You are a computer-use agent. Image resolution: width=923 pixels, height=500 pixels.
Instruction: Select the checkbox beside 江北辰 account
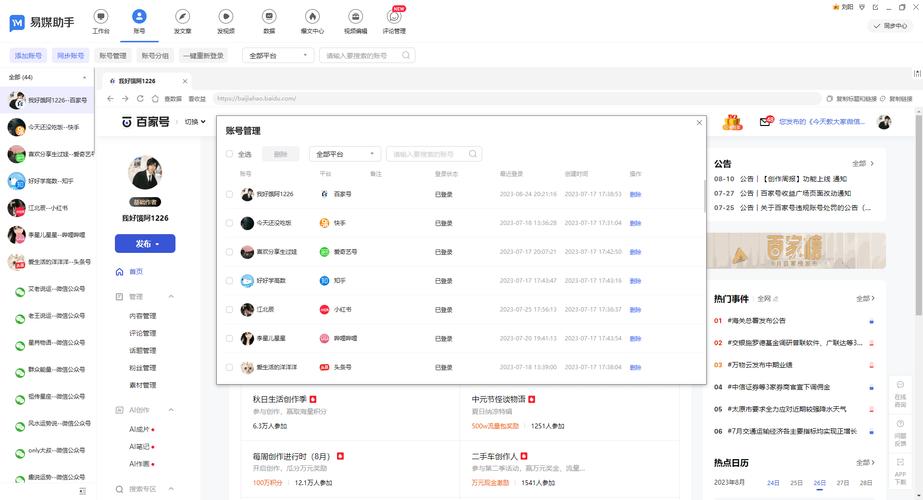[x=230, y=310]
